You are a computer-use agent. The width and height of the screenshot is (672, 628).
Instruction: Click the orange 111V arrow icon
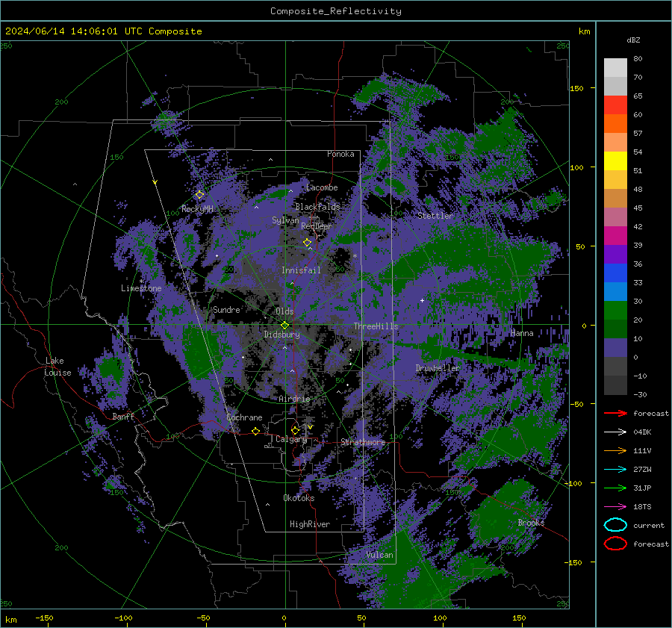[615, 450]
